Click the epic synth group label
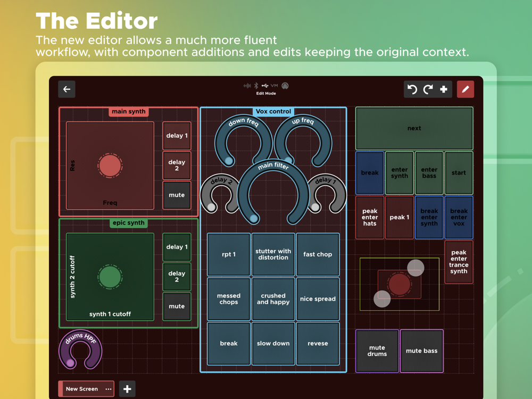Viewport: 532px width, 399px height. pyautogui.click(x=129, y=223)
